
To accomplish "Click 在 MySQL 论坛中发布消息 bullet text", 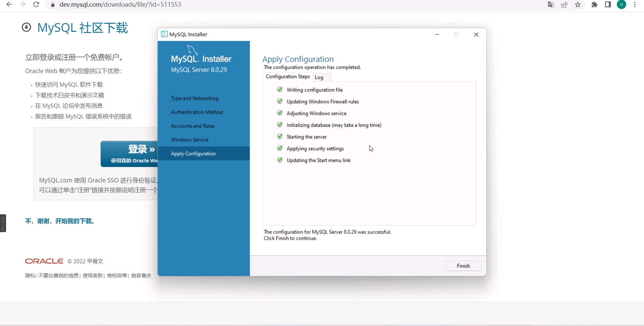I will (69, 106).
